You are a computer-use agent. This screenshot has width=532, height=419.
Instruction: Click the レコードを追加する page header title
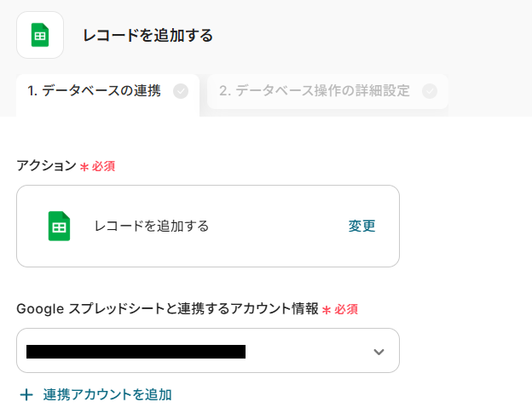coord(147,36)
